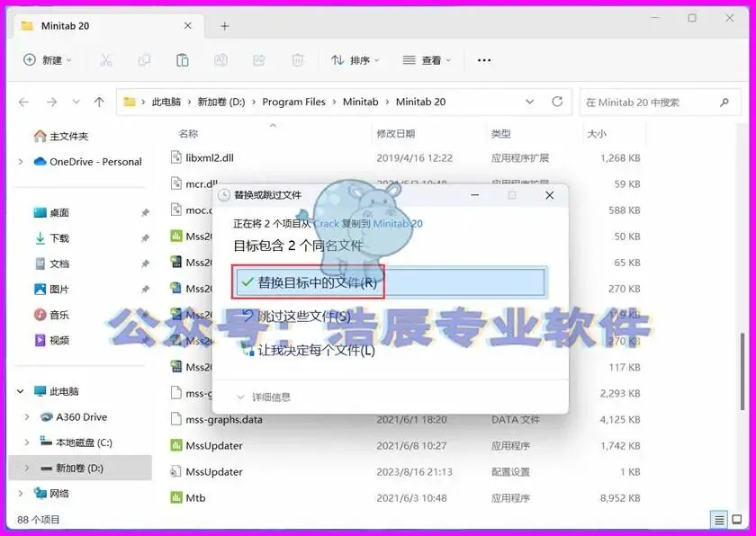Click the Copy icon in toolbar
The height and width of the screenshot is (536, 756).
click(x=144, y=60)
